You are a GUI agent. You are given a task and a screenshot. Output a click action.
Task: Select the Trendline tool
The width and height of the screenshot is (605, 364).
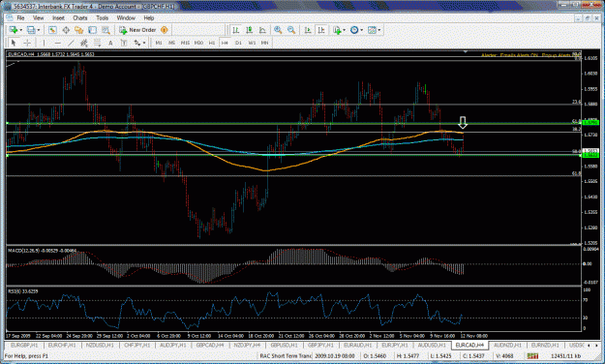coord(71,43)
